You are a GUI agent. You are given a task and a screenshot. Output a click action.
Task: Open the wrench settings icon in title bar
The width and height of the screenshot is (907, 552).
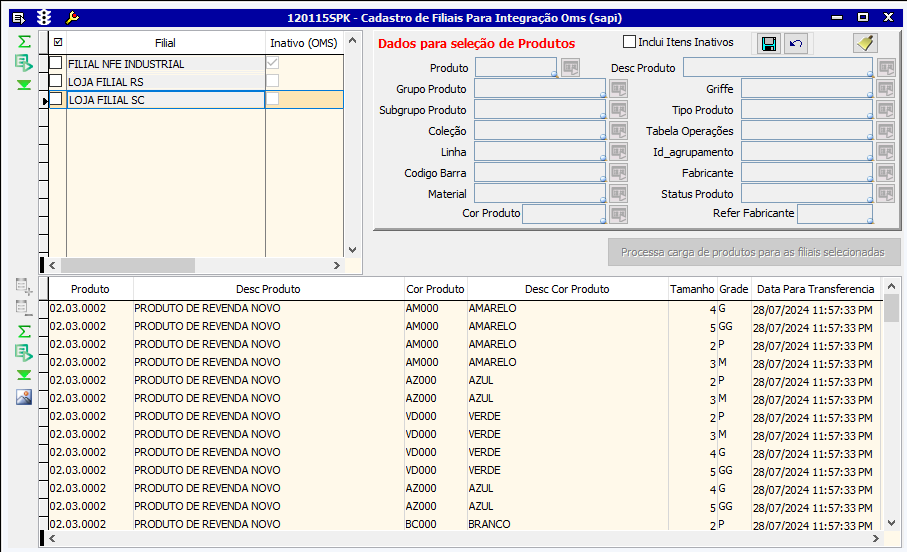coord(71,17)
